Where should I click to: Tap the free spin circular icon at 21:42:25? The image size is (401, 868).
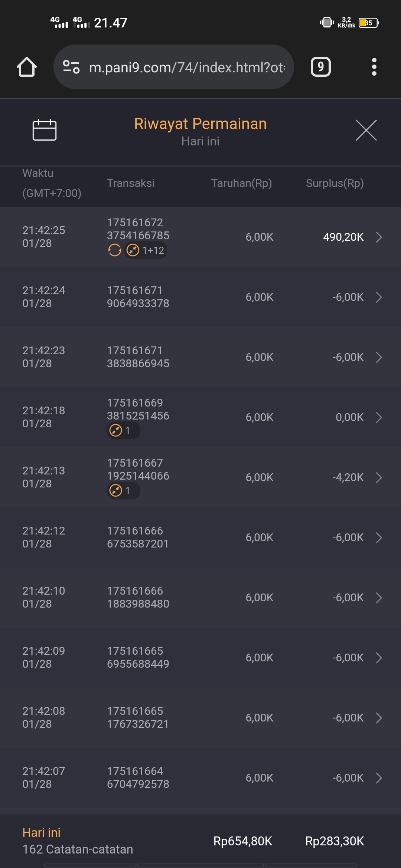click(114, 250)
